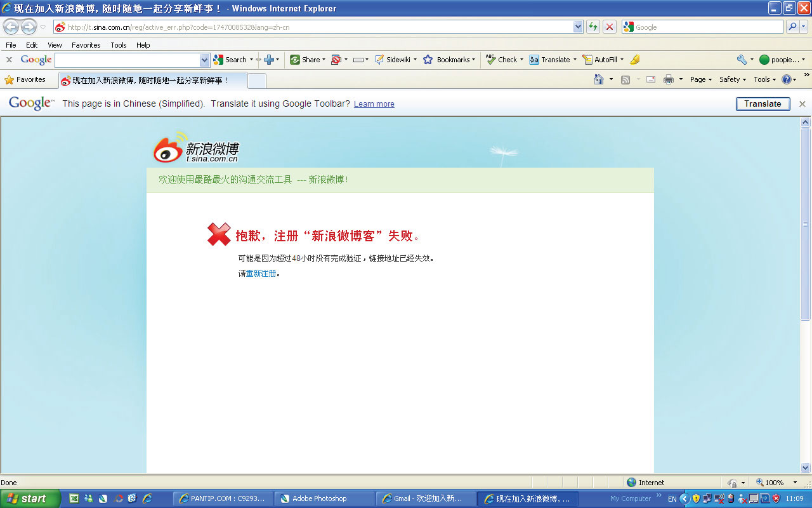
Task: Click the Google Toolbar search input field
Action: pyautogui.click(x=128, y=60)
